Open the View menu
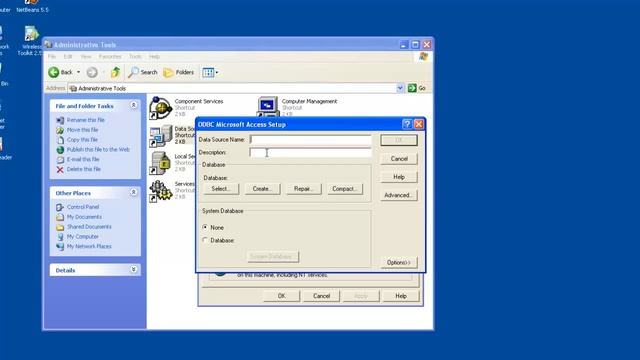Viewport: 640px width, 360px height. tap(86, 56)
